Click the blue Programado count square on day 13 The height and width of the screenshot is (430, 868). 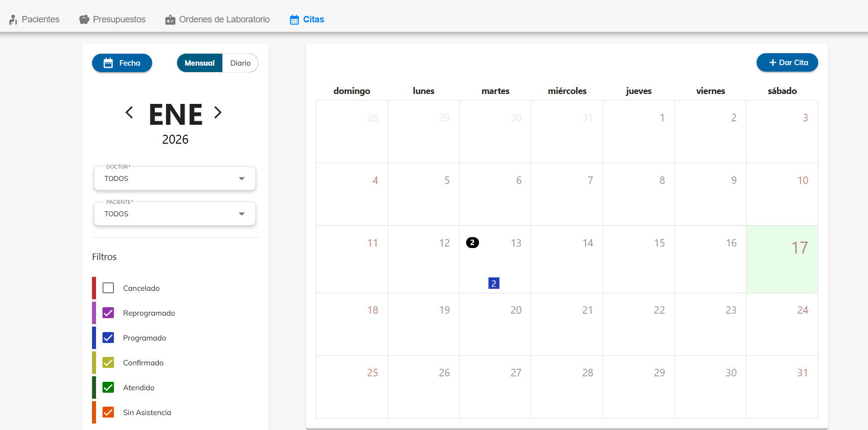pos(494,283)
